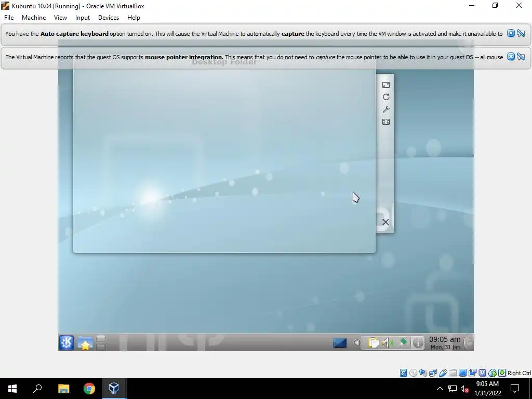The width and height of the screenshot is (532, 399).
Task: Open the starred folder in KDE panel
Action: pyautogui.click(x=85, y=343)
